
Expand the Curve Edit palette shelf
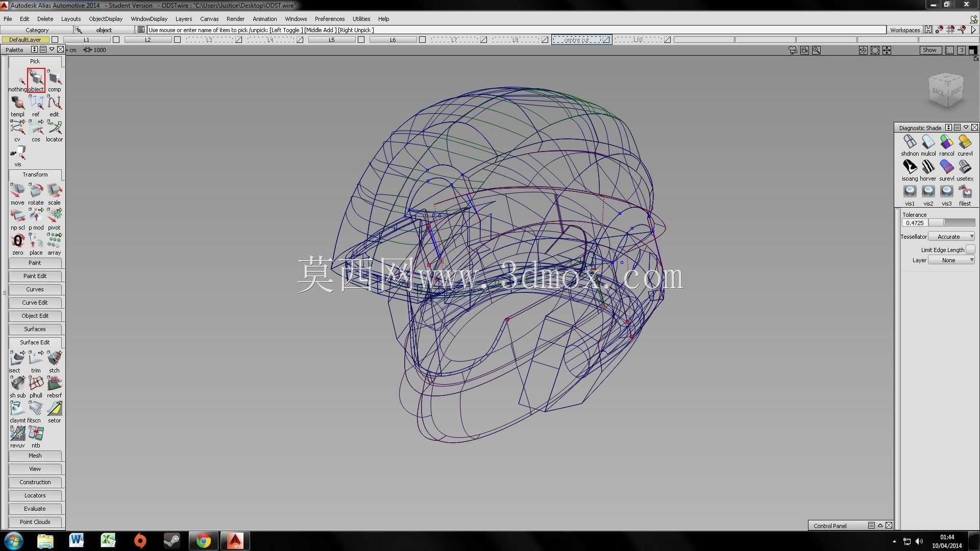[x=35, y=303]
